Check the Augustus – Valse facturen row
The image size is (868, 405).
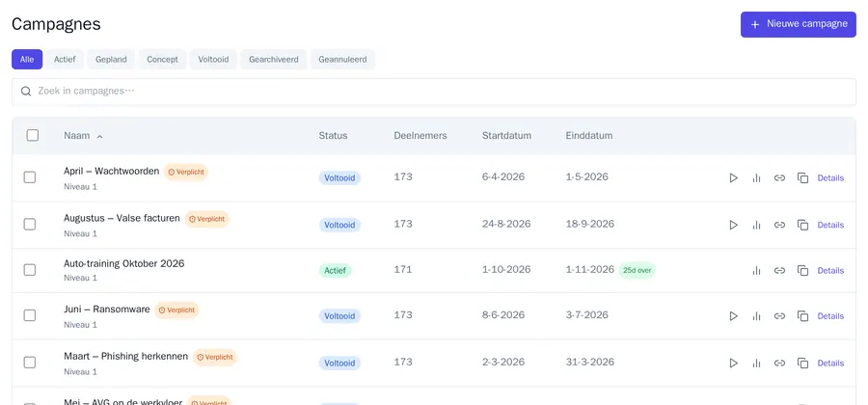tap(30, 224)
